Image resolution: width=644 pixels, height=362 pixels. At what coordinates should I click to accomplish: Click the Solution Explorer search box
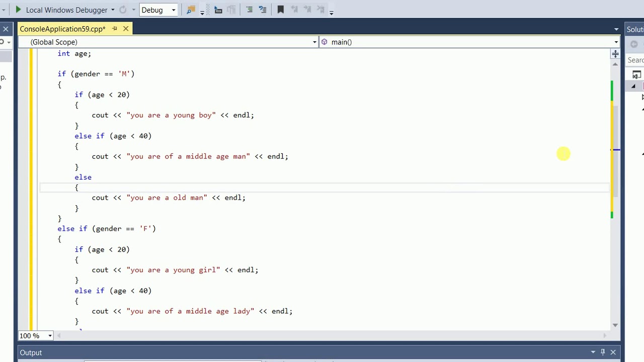point(635,60)
